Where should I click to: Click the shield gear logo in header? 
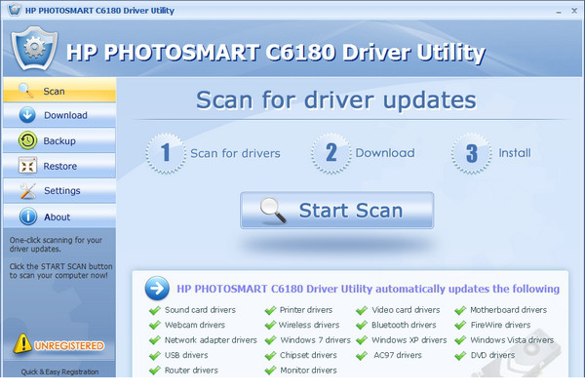point(34,48)
